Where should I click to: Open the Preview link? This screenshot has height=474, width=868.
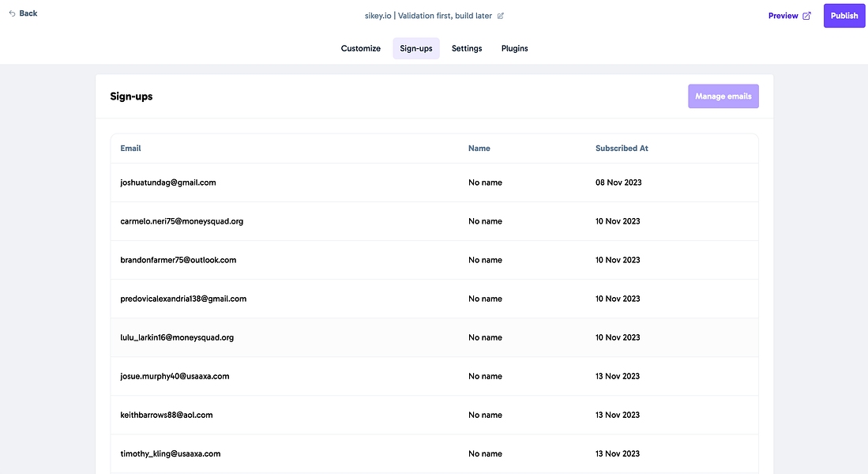pos(783,16)
